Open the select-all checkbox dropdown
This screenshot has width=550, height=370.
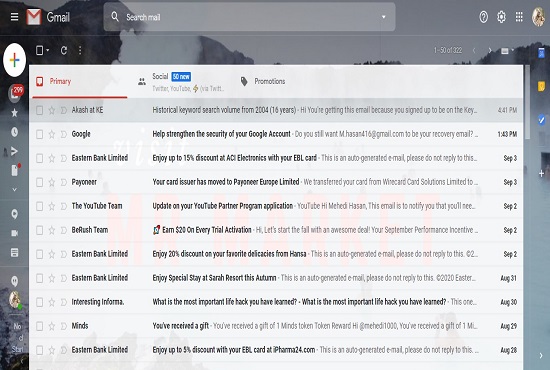click(x=48, y=51)
